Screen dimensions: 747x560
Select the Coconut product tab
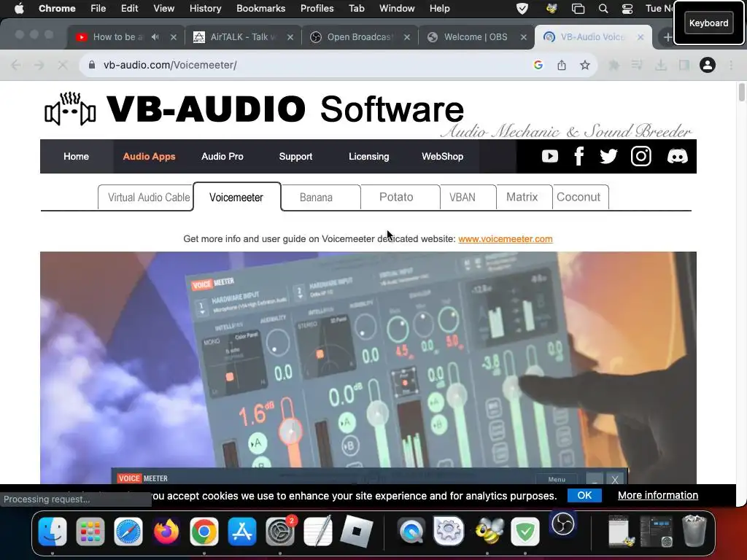[x=580, y=197]
